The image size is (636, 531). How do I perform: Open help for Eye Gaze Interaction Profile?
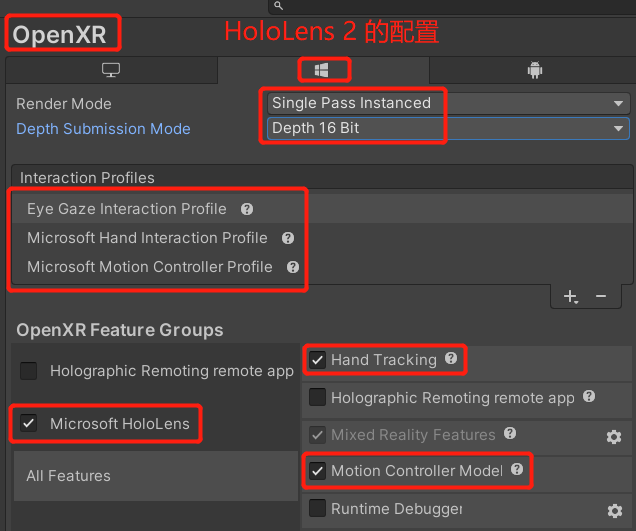pyautogui.click(x=247, y=209)
